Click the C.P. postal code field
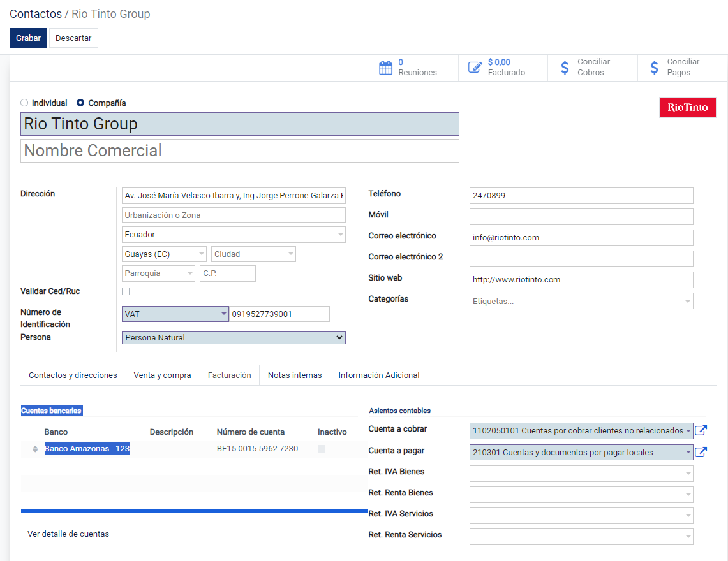 228,273
